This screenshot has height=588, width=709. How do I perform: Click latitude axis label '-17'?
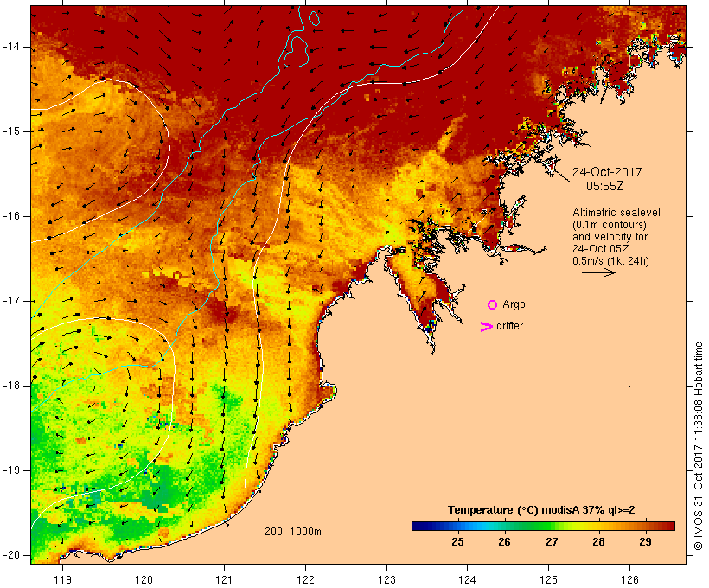11,301
